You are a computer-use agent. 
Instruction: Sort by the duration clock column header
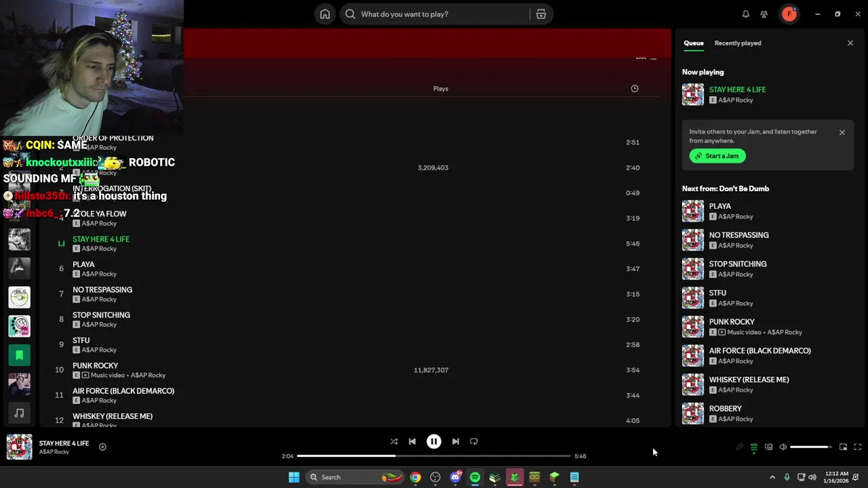point(635,89)
